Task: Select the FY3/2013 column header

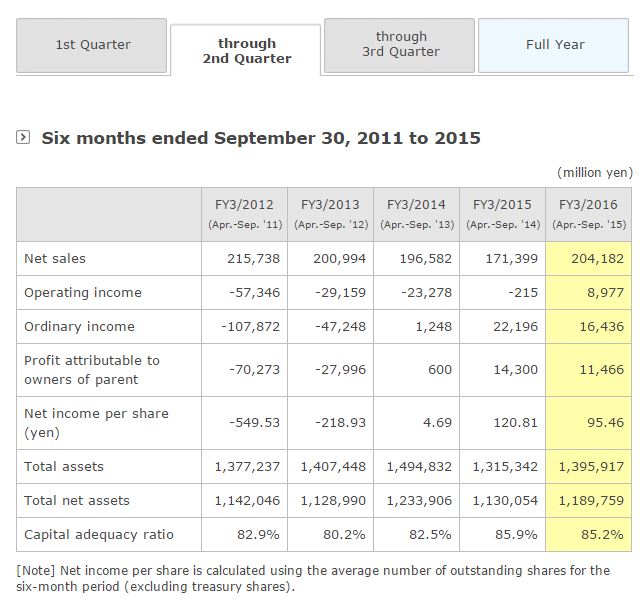Action: click(330, 213)
